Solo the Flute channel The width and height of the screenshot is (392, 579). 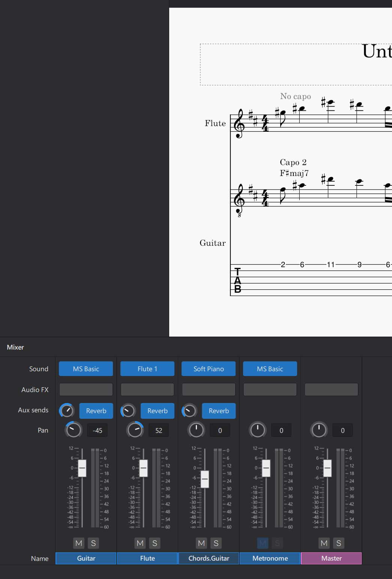point(155,543)
